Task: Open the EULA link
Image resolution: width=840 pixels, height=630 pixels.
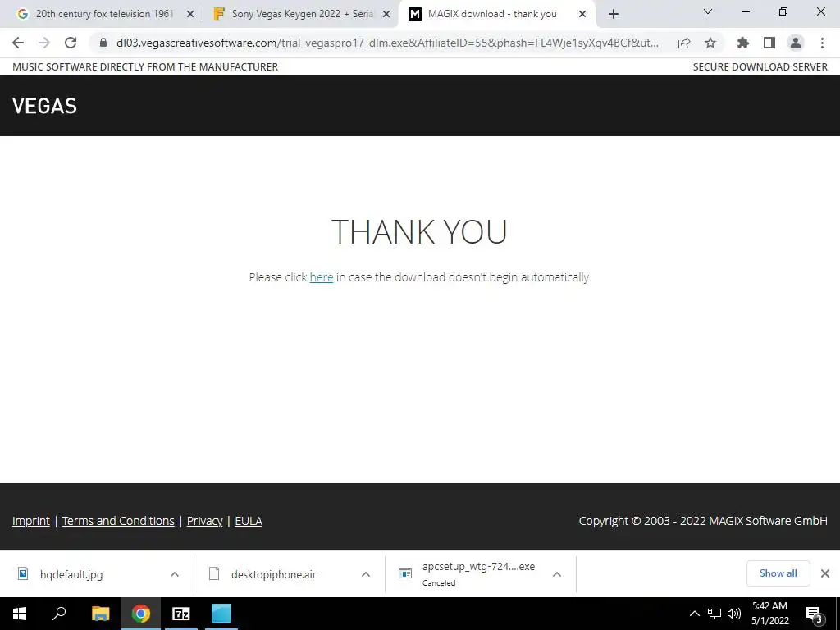Action: click(249, 521)
